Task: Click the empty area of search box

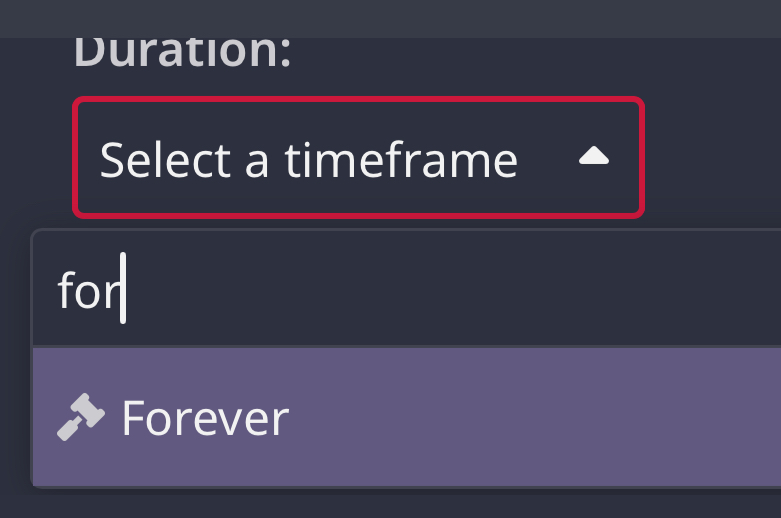Action: (x=450, y=292)
